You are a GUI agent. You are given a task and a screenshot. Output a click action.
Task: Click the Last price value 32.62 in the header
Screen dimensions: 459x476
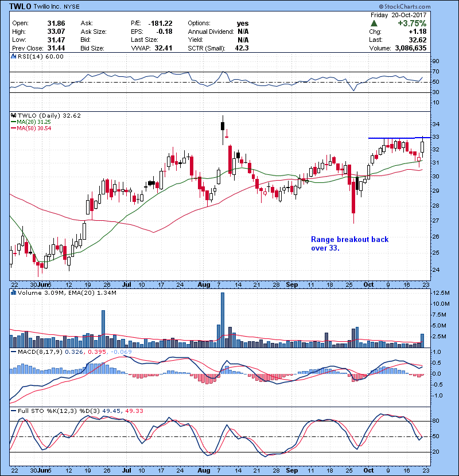pyautogui.click(x=418, y=40)
